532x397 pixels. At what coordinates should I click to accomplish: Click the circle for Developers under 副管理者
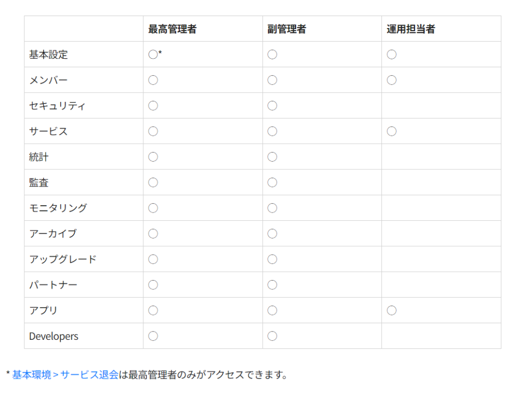click(x=272, y=336)
